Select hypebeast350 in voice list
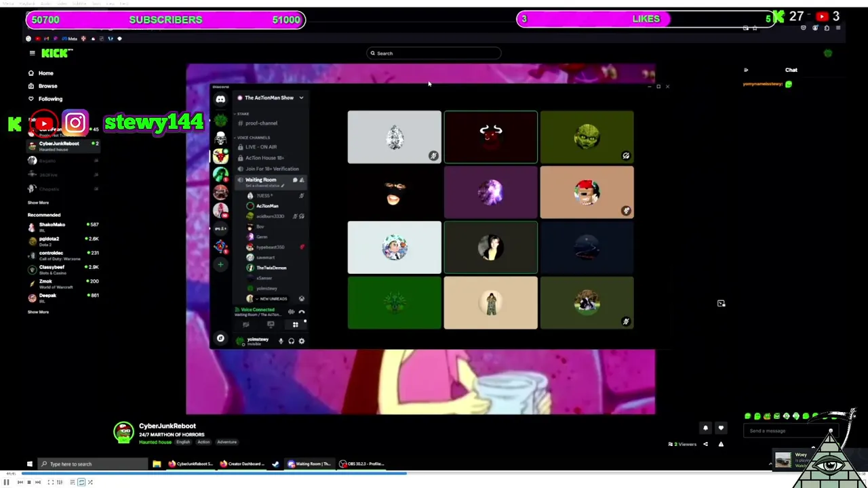The image size is (868, 488). click(x=270, y=247)
